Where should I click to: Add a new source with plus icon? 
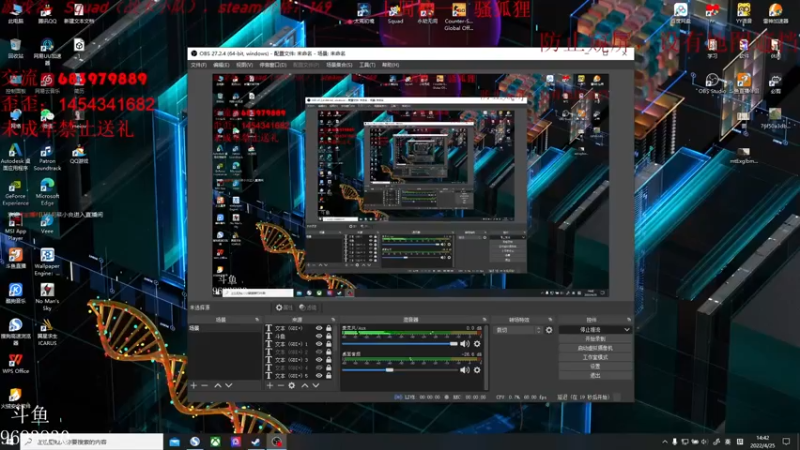coord(270,385)
